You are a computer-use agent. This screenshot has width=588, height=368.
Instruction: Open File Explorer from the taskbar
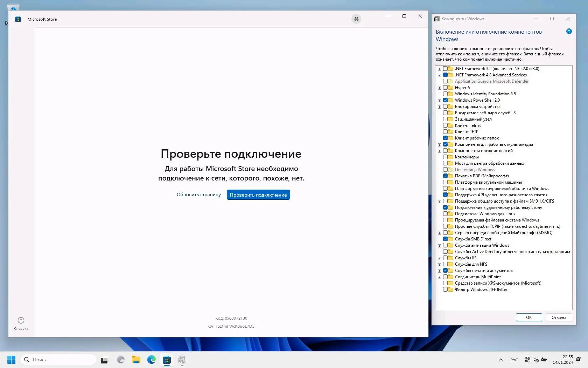point(136,360)
